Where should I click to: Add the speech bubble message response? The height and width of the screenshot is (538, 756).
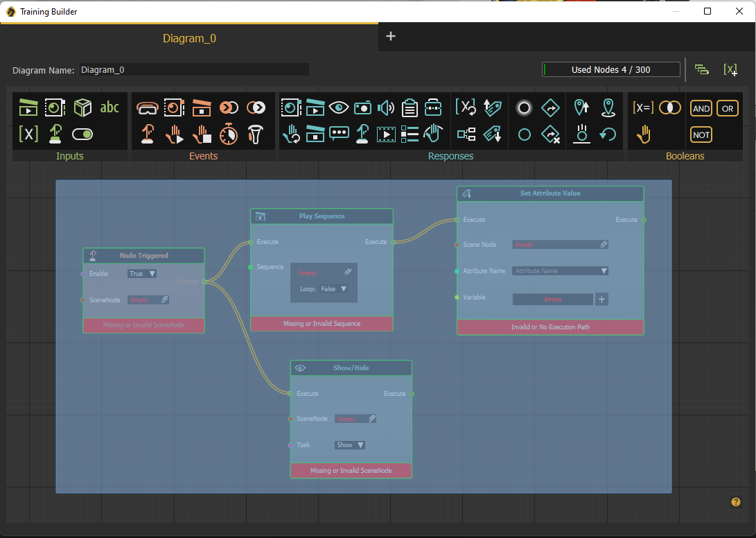click(x=339, y=133)
